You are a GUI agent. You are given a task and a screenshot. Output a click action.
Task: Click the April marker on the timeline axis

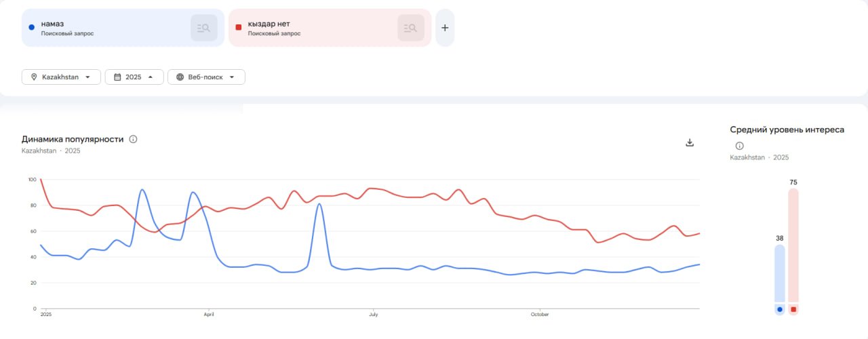(209, 315)
